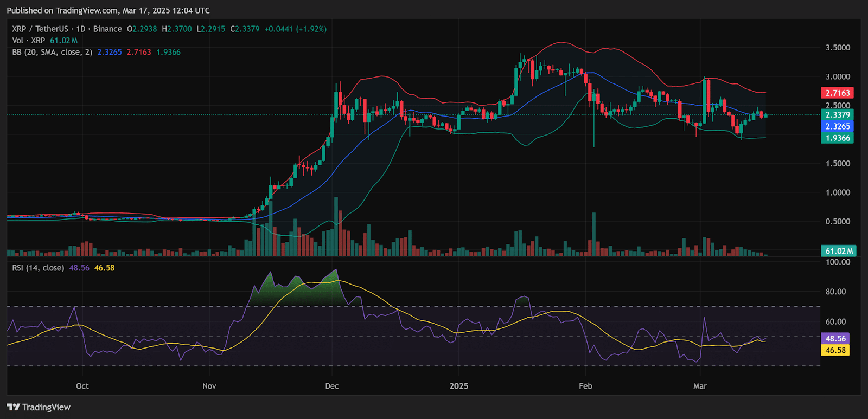This screenshot has width=868, height=419.
Task: Click the green 1.9366 lower band price tag
Action: [837, 138]
